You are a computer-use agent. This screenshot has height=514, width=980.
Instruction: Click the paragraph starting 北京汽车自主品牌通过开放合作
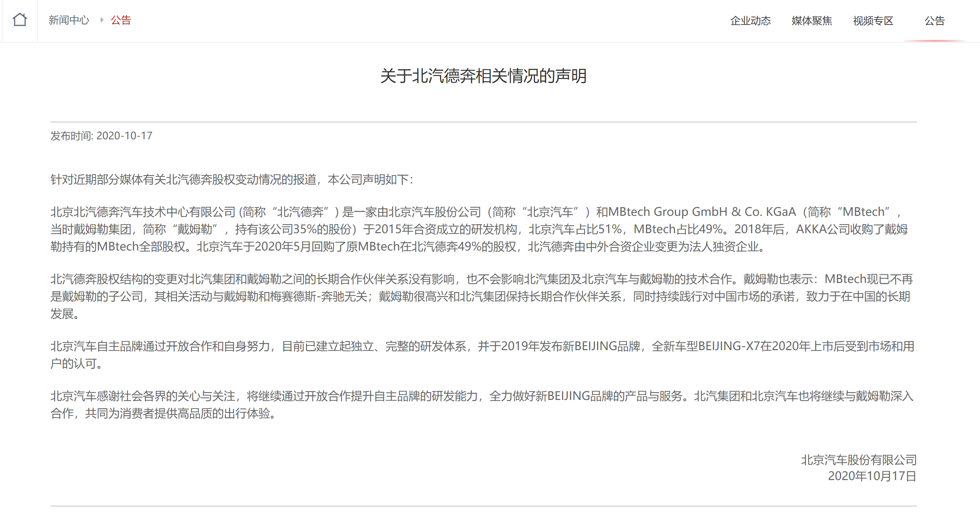482,354
